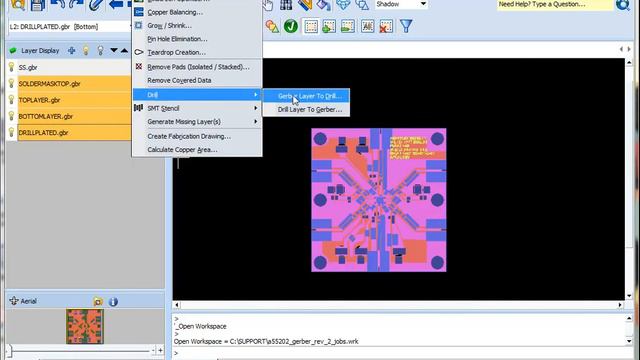This screenshot has height=360, width=640.
Task: Click the redo arrow icon
Action: coord(76,4)
